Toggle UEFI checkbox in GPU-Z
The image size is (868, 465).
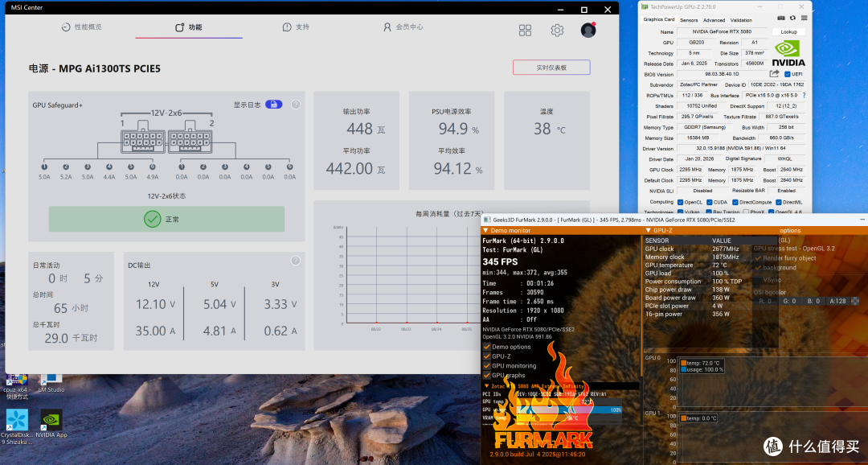[787, 74]
